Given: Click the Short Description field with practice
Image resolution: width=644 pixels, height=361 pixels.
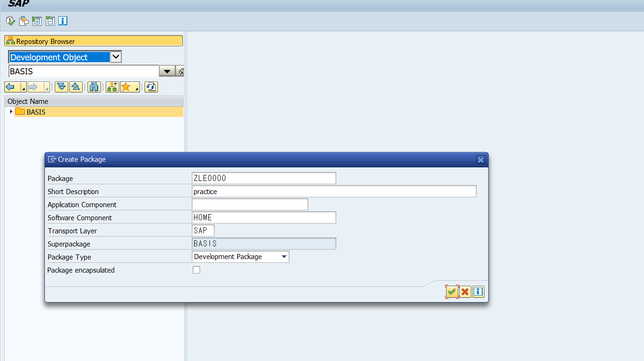Looking at the screenshot, I should pos(334,191).
